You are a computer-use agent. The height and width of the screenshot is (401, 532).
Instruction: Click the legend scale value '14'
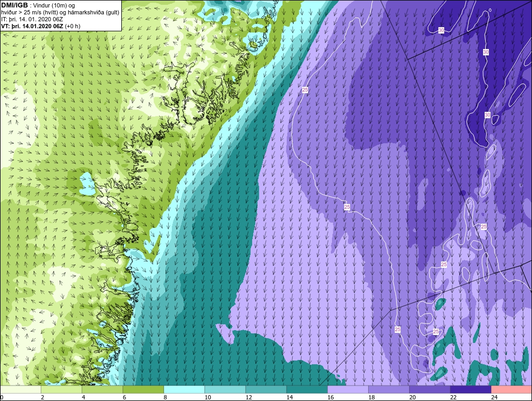click(x=289, y=397)
